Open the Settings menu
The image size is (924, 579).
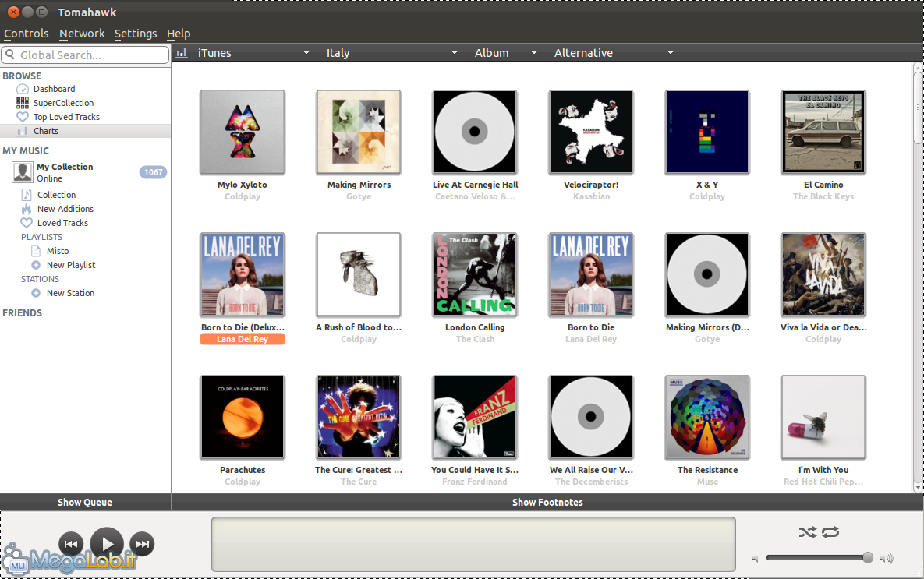[x=136, y=34]
